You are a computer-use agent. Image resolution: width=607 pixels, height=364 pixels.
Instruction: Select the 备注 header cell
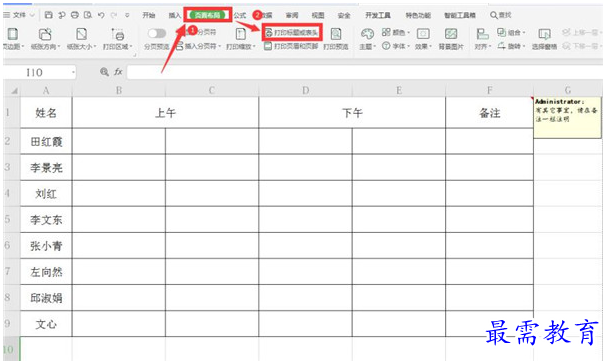[x=489, y=112]
